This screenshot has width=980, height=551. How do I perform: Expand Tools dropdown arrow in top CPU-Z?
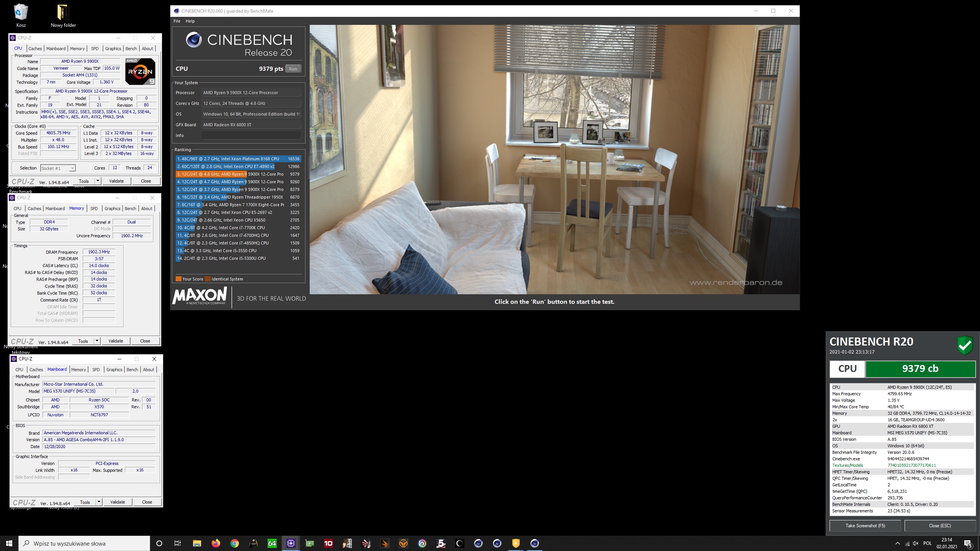point(98,181)
